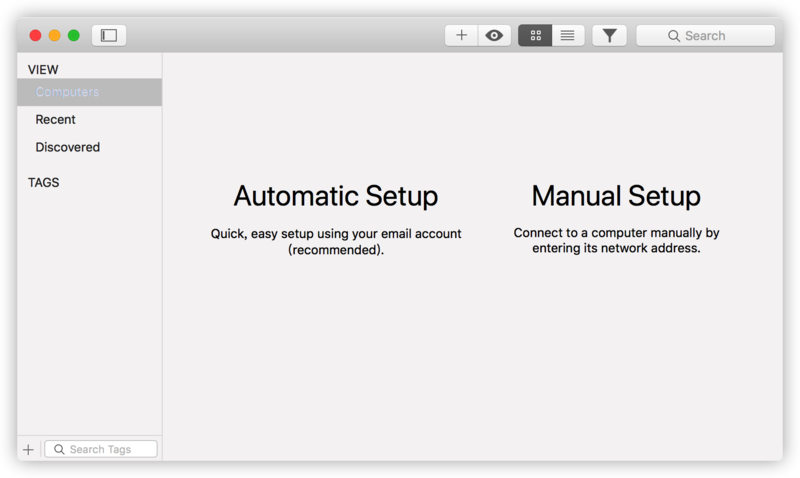800x478 pixels.
Task: Click the TAGS section header
Action: [x=43, y=182]
